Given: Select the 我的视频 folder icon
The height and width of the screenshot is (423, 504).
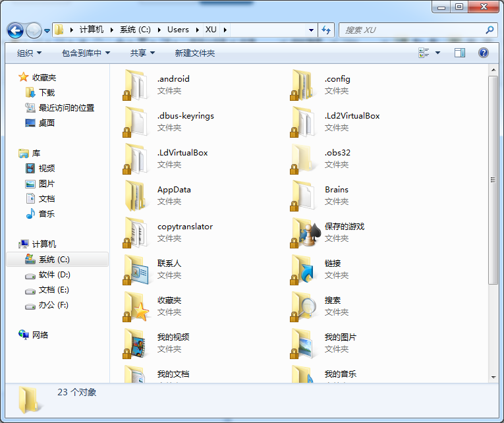Looking at the screenshot, I should pos(138,343).
